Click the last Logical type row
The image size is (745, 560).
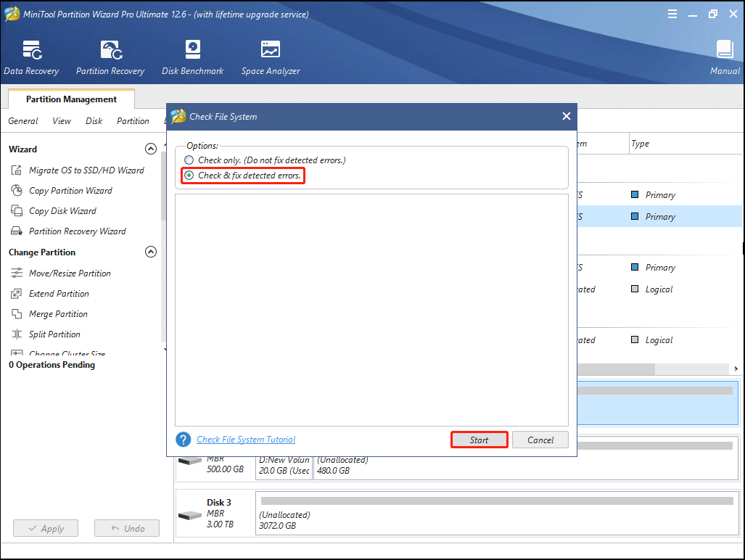(660, 339)
